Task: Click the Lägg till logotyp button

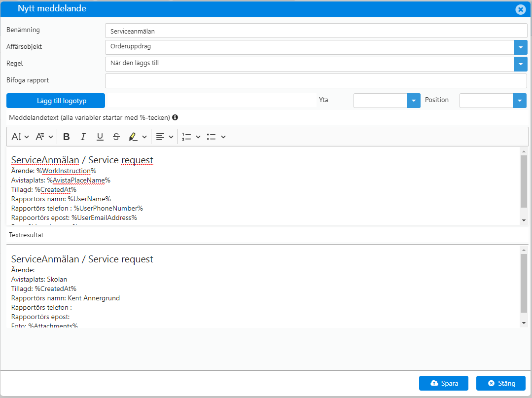Action: [x=56, y=101]
